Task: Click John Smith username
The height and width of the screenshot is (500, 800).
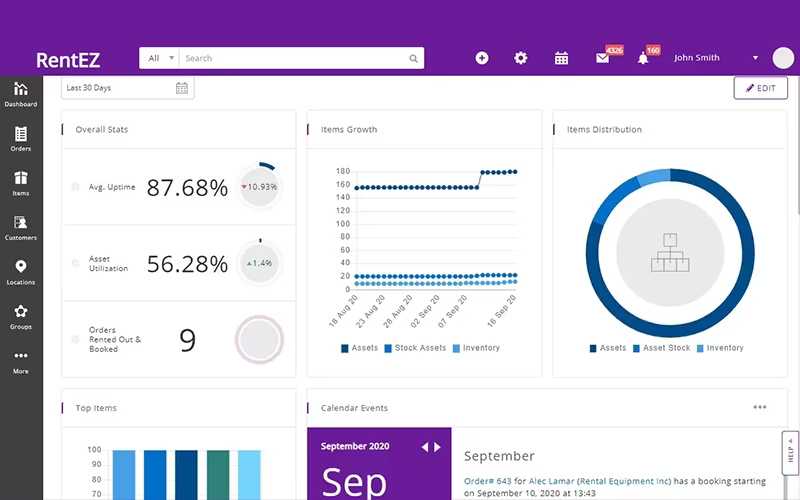Action: 696,58
